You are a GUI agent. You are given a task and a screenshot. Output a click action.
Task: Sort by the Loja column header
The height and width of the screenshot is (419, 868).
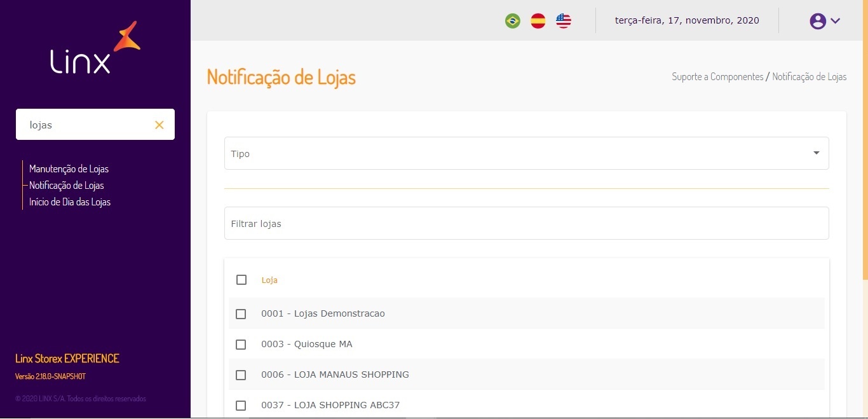[269, 280]
